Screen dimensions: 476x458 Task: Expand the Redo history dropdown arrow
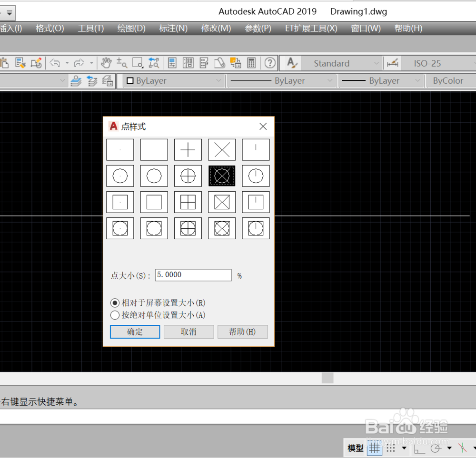(x=91, y=63)
